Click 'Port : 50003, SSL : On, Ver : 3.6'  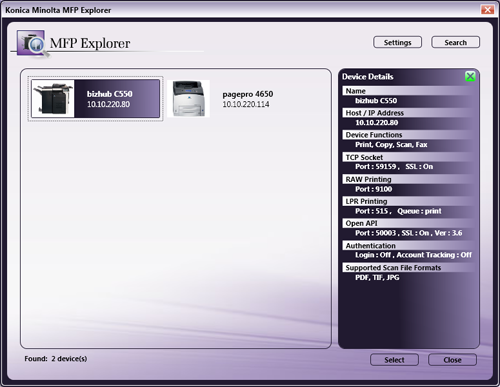[408, 233]
